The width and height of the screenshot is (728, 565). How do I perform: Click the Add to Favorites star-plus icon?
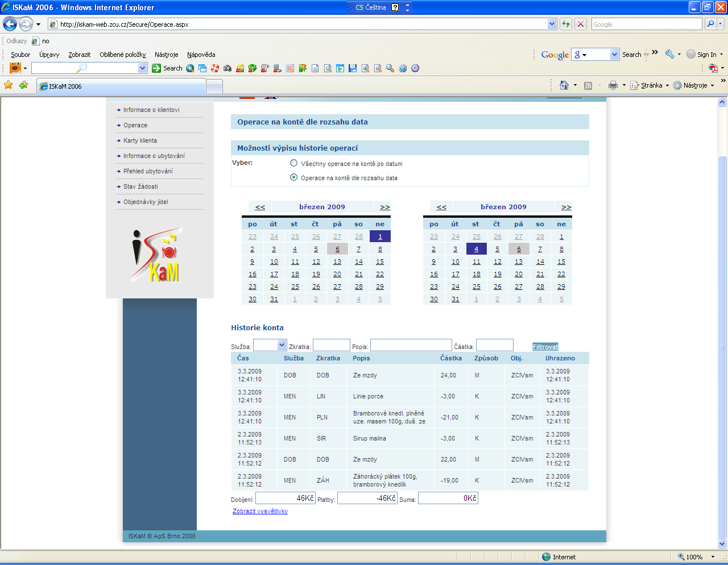23,85
